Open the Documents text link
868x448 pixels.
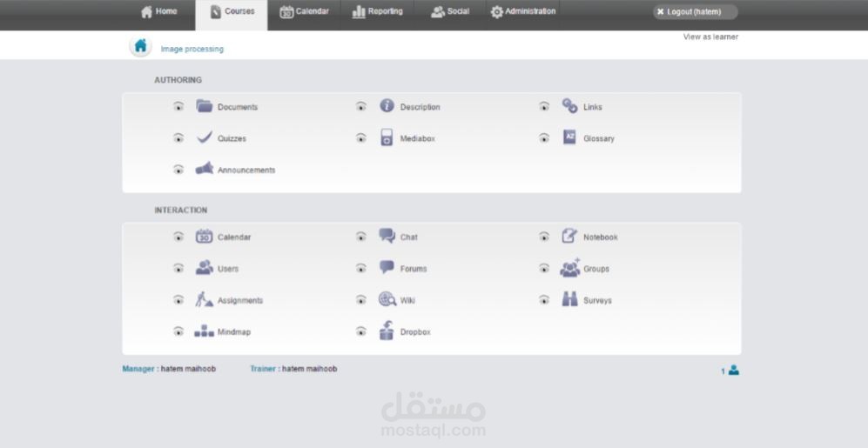coord(238,107)
